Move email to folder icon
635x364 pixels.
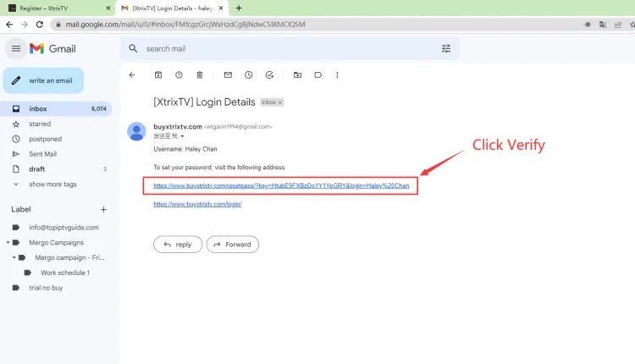click(298, 74)
